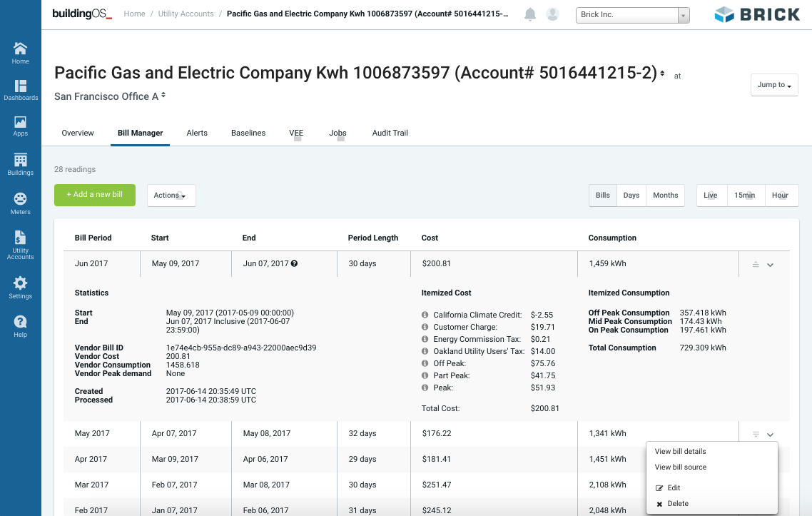The height and width of the screenshot is (516, 812).
Task: Click the buildingOS logo
Action: (x=82, y=14)
